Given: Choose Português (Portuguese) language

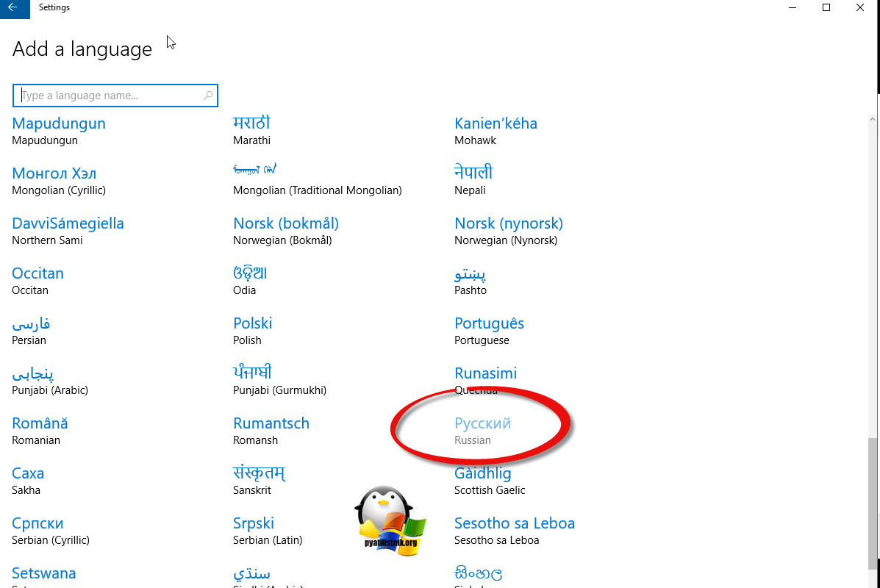Looking at the screenshot, I should [x=489, y=330].
